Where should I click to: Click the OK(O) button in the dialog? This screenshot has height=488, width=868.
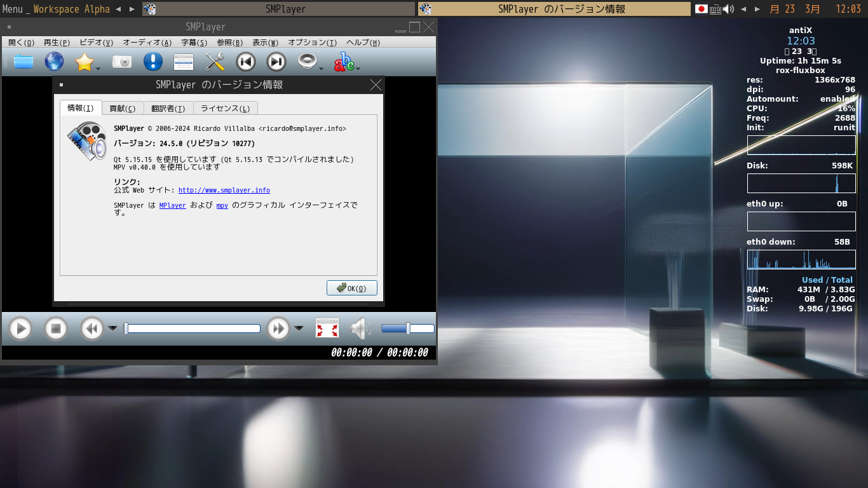(352, 288)
